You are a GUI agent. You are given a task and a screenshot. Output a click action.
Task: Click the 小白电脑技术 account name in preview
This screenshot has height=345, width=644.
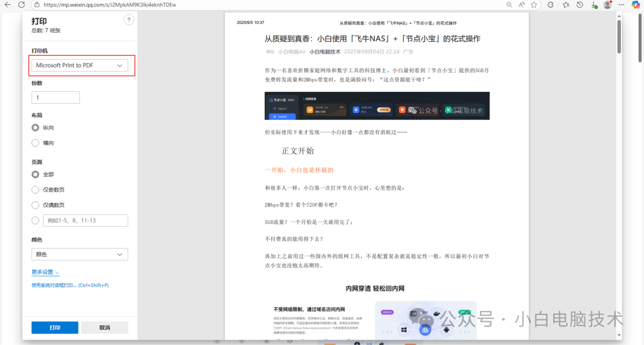[325, 52]
